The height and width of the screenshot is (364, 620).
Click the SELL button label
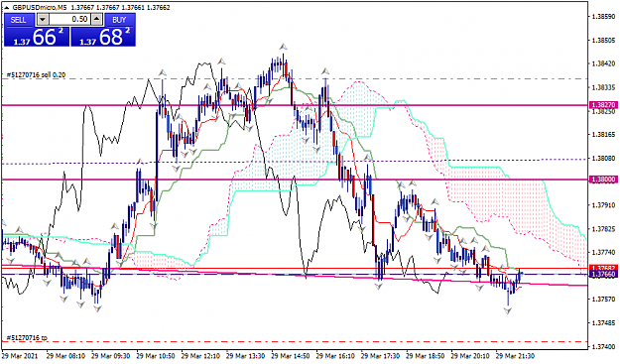(x=18, y=20)
